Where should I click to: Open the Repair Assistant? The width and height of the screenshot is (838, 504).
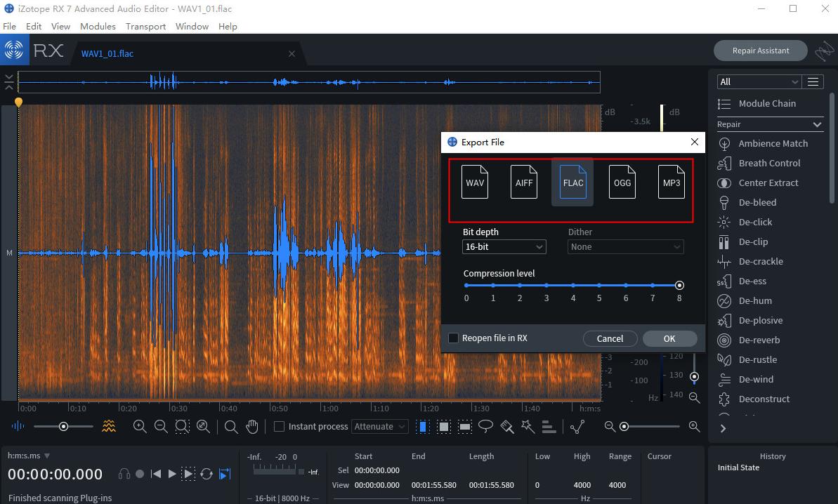pyautogui.click(x=760, y=51)
